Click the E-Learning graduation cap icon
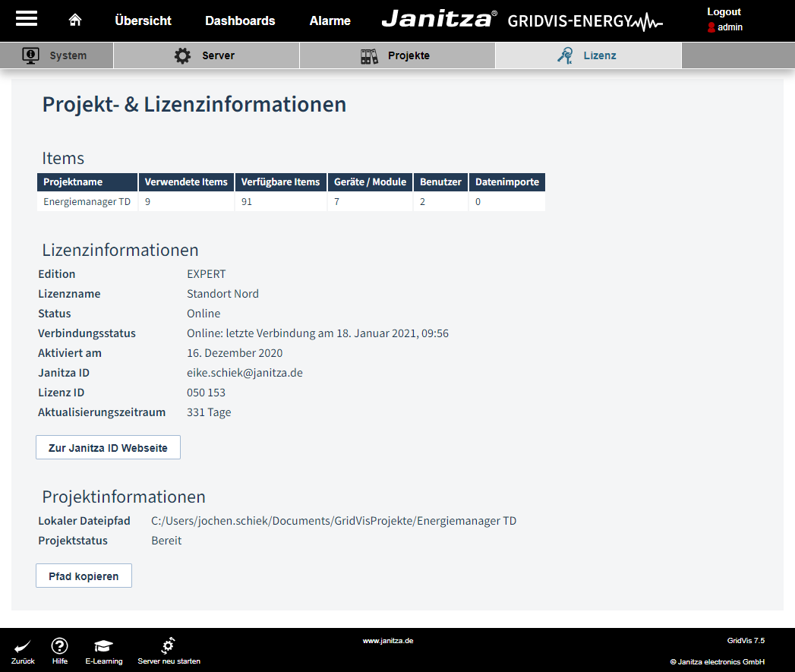Viewport: 795px width, 672px height. tap(103, 645)
